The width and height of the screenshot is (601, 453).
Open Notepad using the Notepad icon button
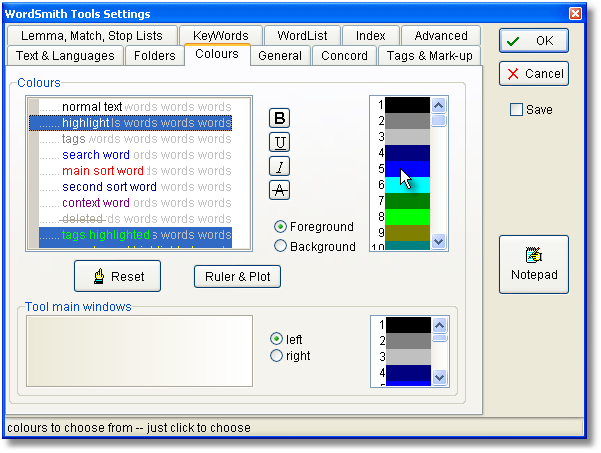tap(533, 264)
